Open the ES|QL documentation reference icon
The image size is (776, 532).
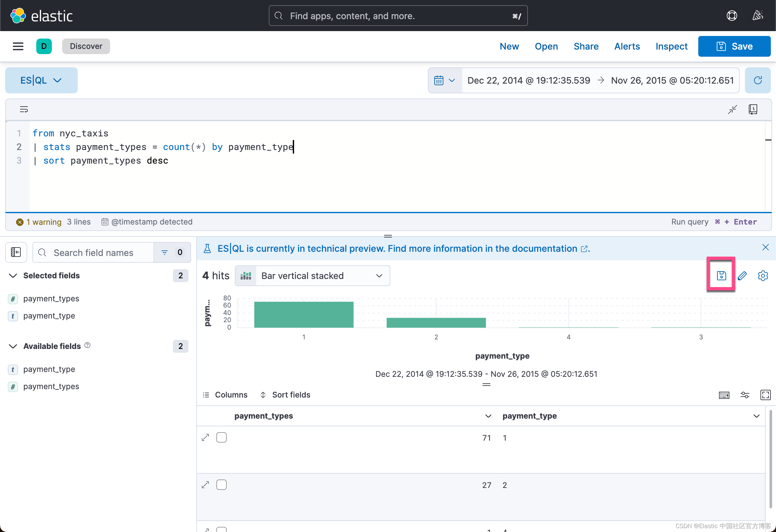(753, 109)
